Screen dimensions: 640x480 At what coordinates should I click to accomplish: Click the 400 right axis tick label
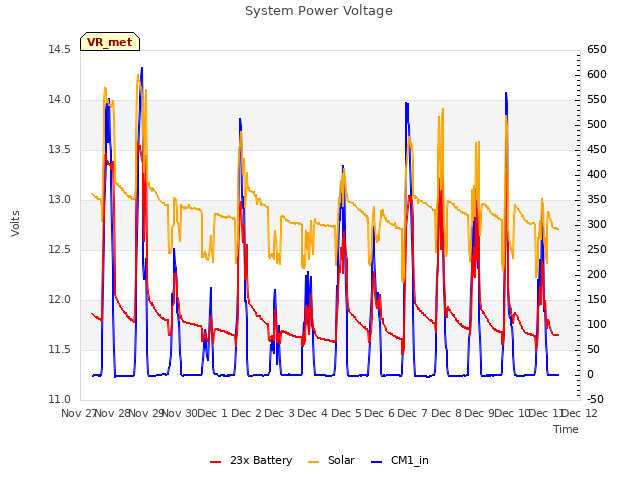pyautogui.click(x=597, y=175)
